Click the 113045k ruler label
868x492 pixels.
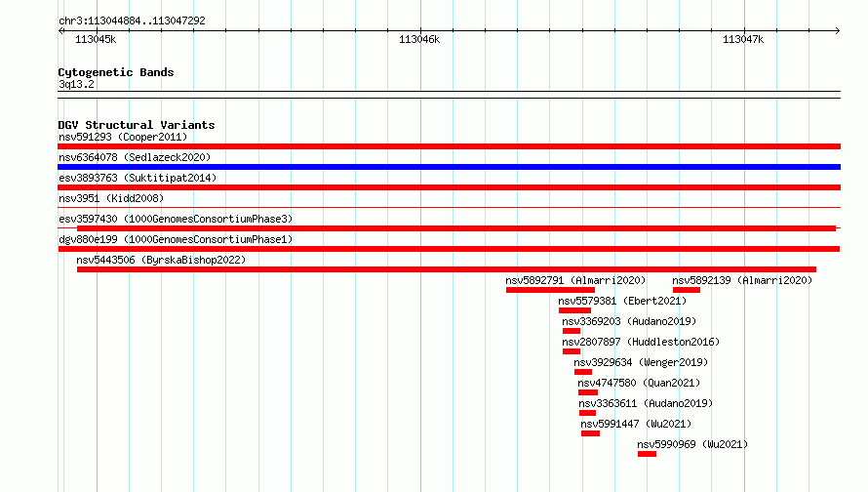[x=96, y=39]
